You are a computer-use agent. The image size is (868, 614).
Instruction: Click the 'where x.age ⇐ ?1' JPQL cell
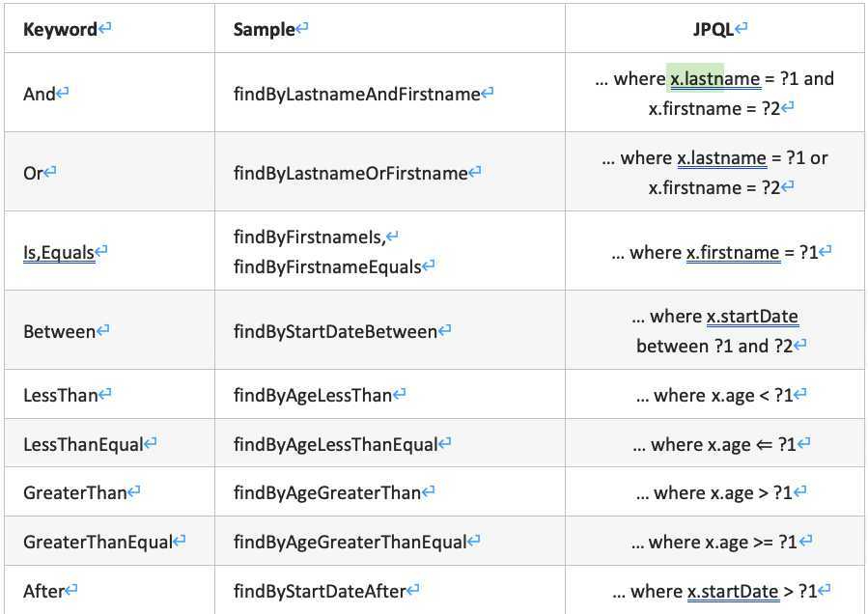click(x=714, y=444)
